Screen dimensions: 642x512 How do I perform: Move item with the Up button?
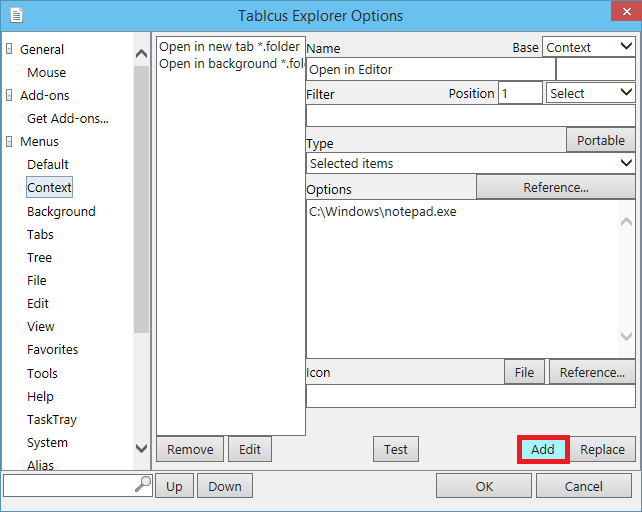pyautogui.click(x=174, y=486)
